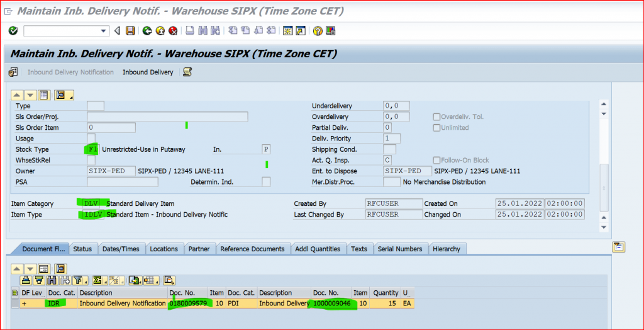Switch to the Addl Quantities tab
This screenshot has width=644, height=330.
318,249
